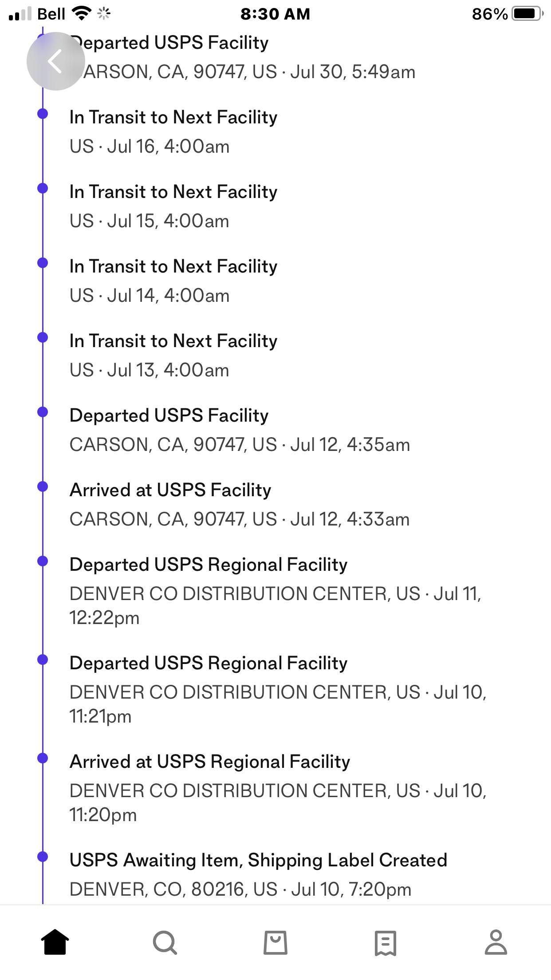
Task: Select the Shipping Label Created timeline dot
Action: pos(43,857)
